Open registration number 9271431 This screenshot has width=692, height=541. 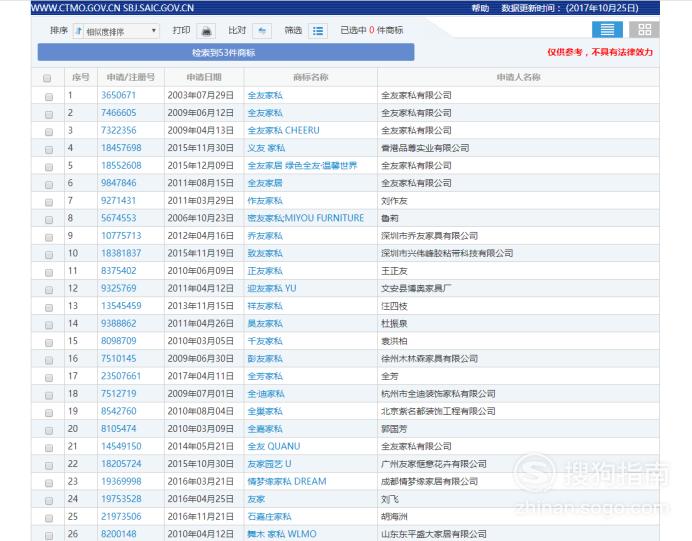pos(118,201)
